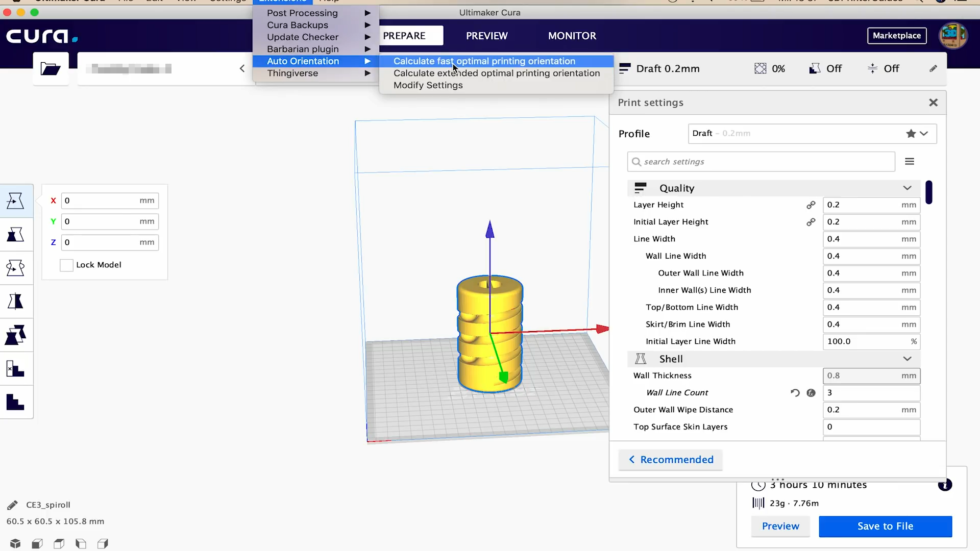Click the last left-toolbar plugin tool icon

(x=15, y=402)
